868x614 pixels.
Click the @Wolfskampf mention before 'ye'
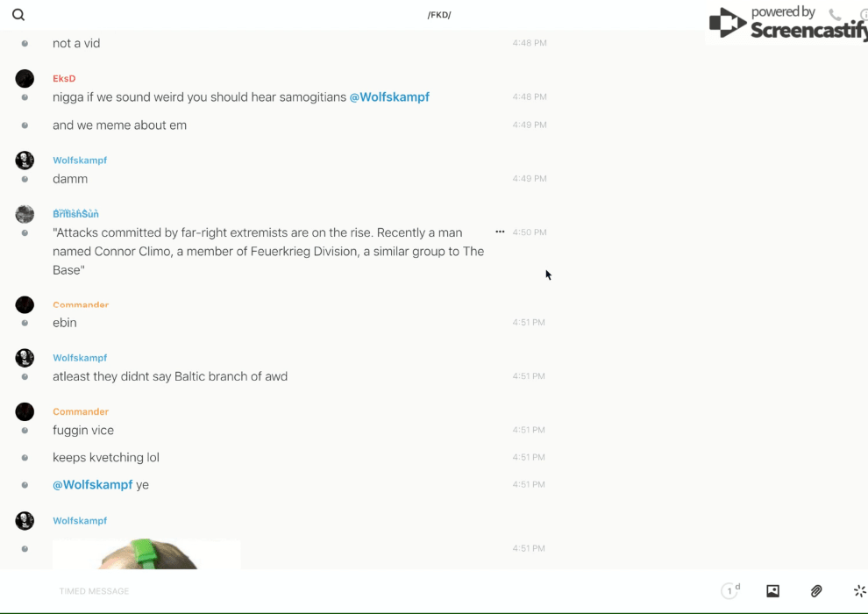pyautogui.click(x=93, y=485)
